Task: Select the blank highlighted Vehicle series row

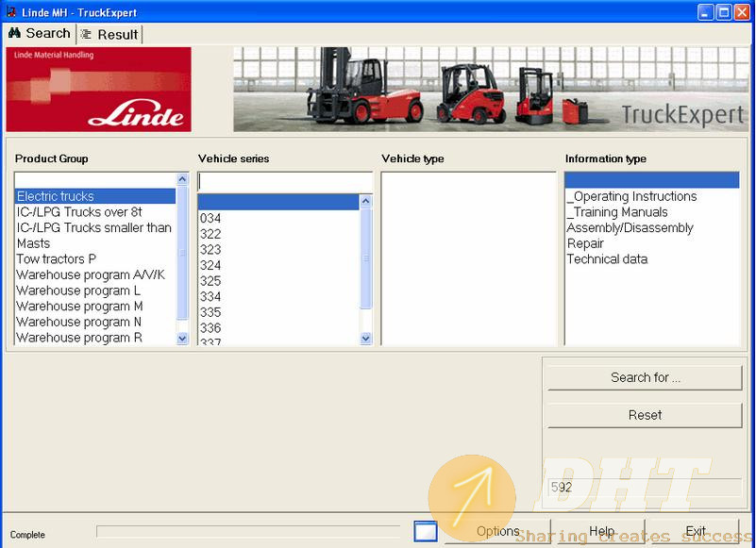Action: pos(278,202)
